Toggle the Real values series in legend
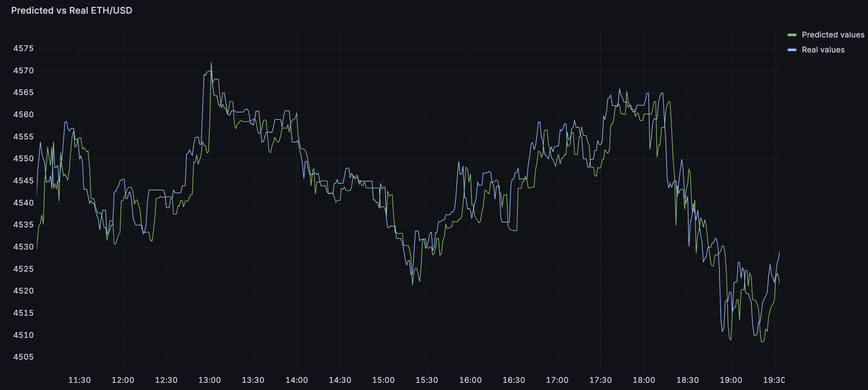The image size is (868, 390). point(823,50)
